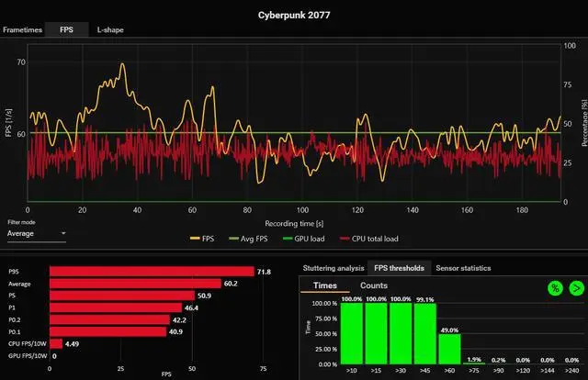Toggle the Avg FPS legend entry

click(248, 239)
